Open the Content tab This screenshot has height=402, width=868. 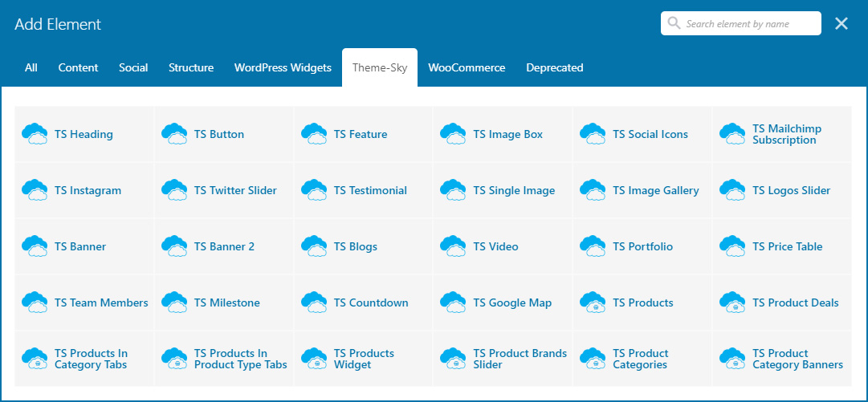point(78,67)
